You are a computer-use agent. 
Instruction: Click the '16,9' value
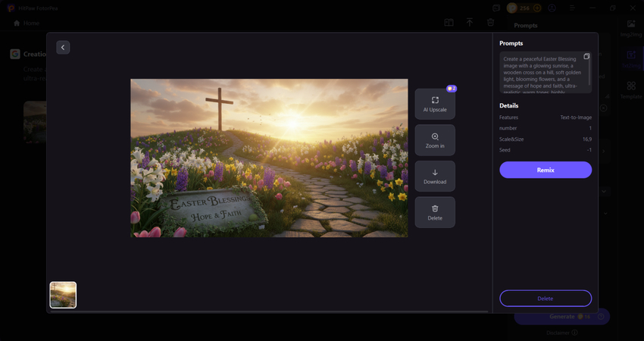pyautogui.click(x=587, y=139)
